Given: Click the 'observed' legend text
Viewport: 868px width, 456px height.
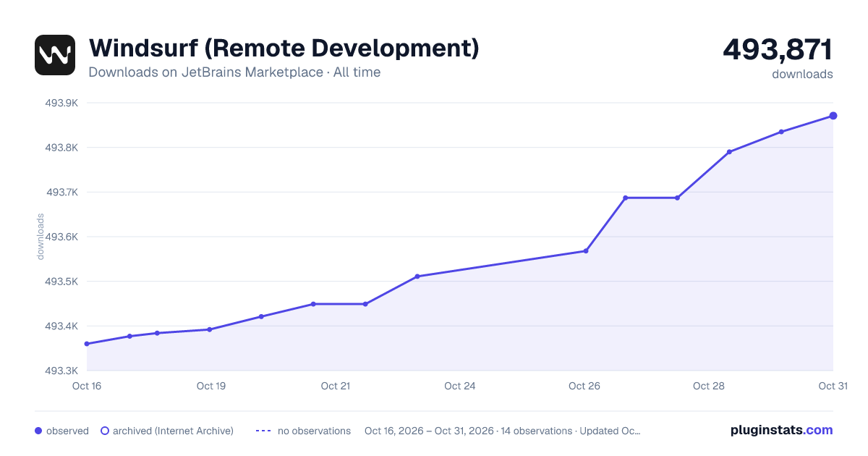Looking at the screenshot, I should [67, 431].
